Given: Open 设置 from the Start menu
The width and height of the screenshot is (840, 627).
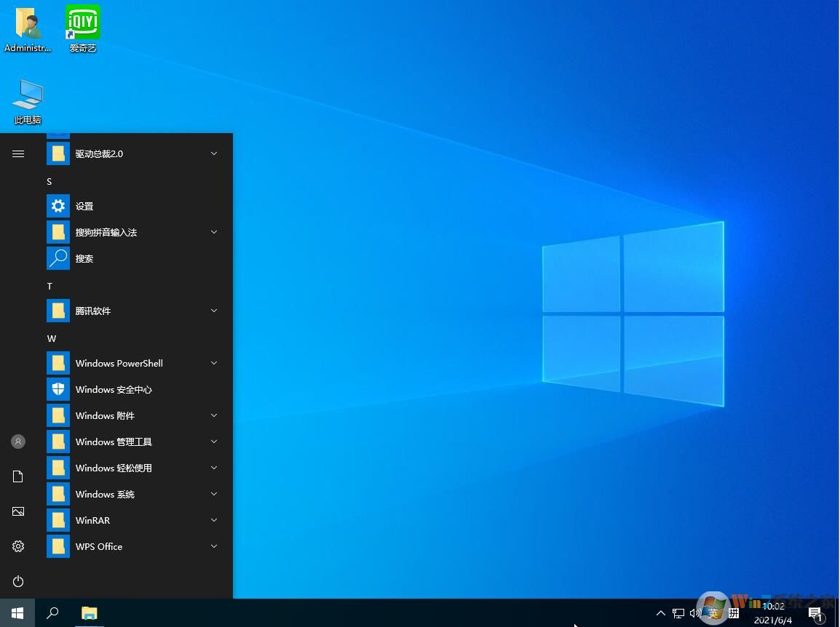Looking at the screenshot, I should 84,206.
